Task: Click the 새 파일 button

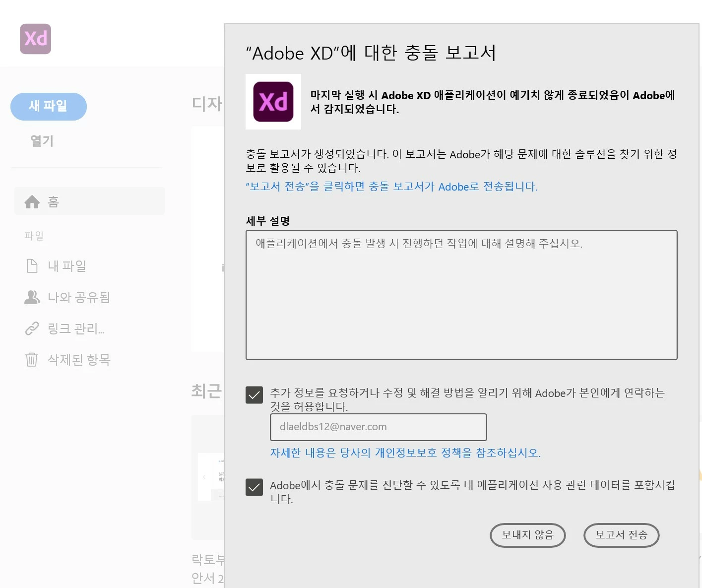Action: (49, 106)
